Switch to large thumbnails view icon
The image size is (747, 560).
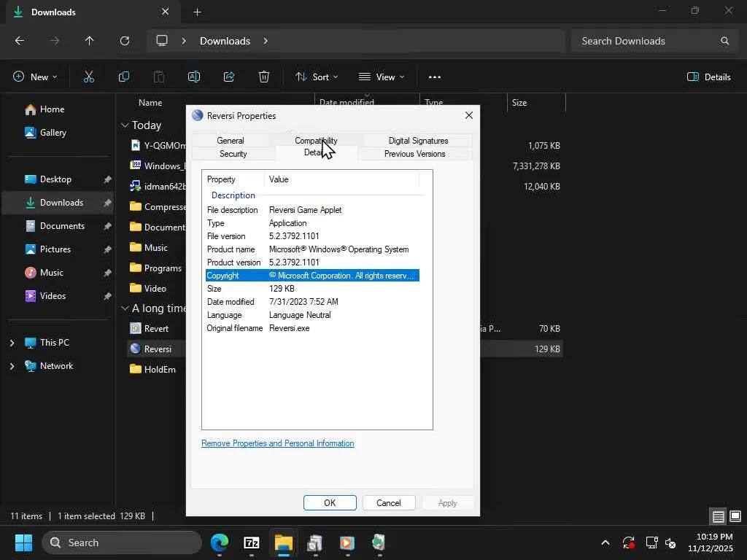point(735,516)
